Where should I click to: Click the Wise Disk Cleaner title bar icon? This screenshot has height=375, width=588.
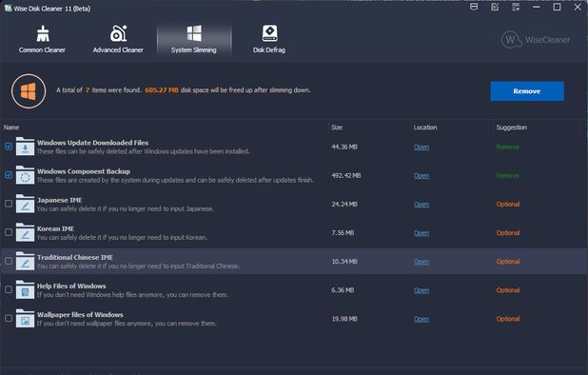pos(8,8)
